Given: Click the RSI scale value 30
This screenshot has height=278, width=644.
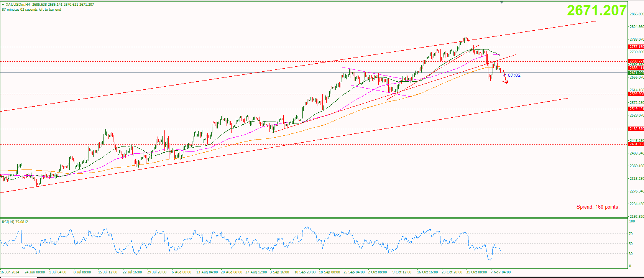Looking at the screenshot, I should pyautogui.click(x=631, y=254).
